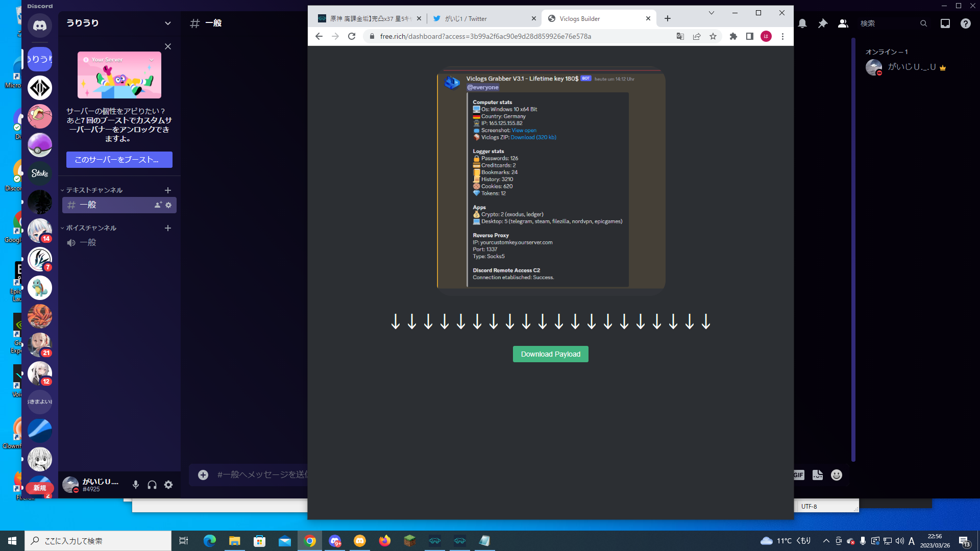This screenshot has height=551, width=980.
Task: Click the attachment plus button in message box
Action: coord(203,475)
